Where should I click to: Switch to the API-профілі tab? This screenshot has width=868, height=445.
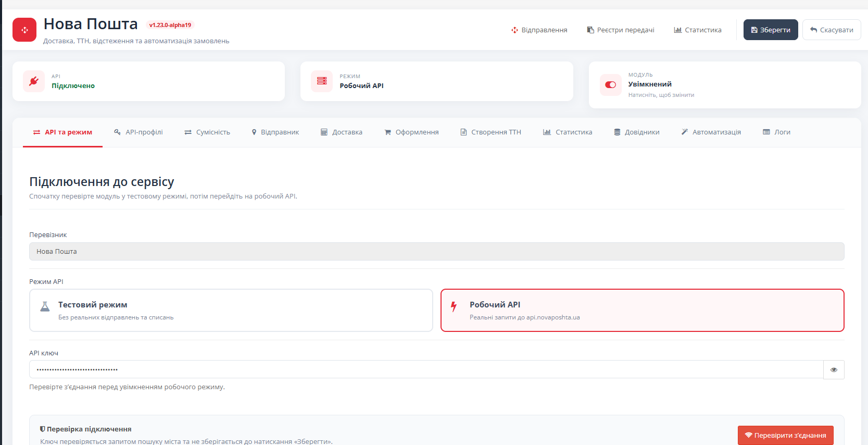click(x=139, y=132)
